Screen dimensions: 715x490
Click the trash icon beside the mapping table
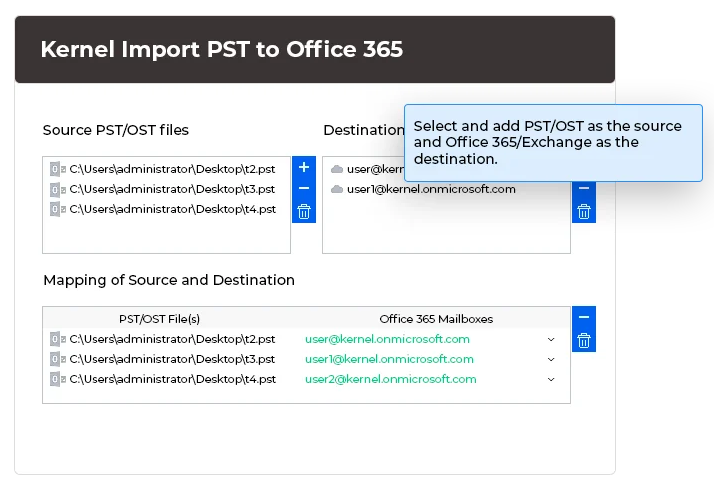(584, 340)
